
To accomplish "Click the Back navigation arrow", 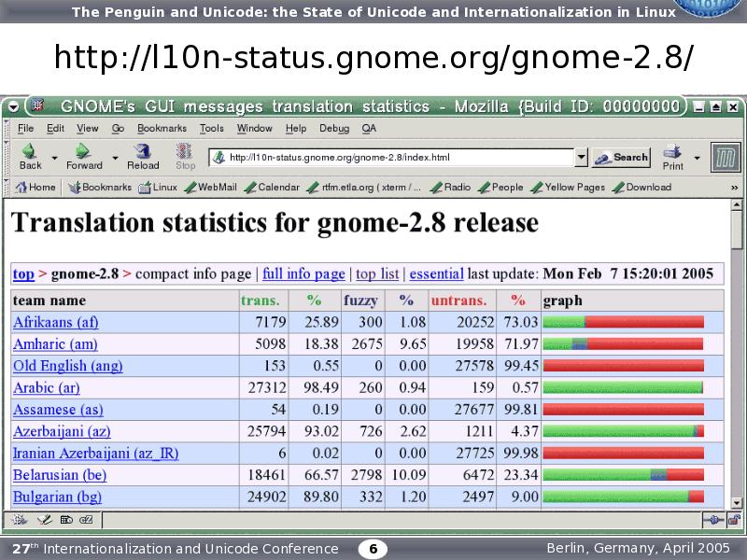I will 30,155.
